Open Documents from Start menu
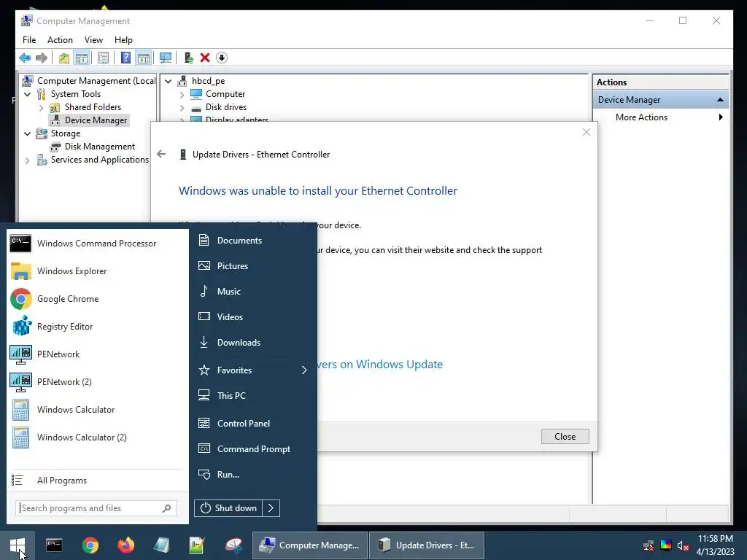 [253, 241]
